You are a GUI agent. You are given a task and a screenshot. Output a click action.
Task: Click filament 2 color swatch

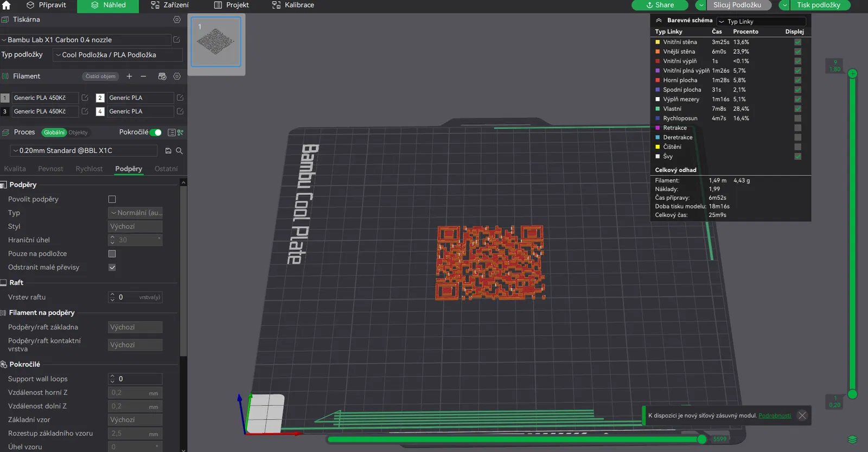pyautogui.click(x=100, y=98)
